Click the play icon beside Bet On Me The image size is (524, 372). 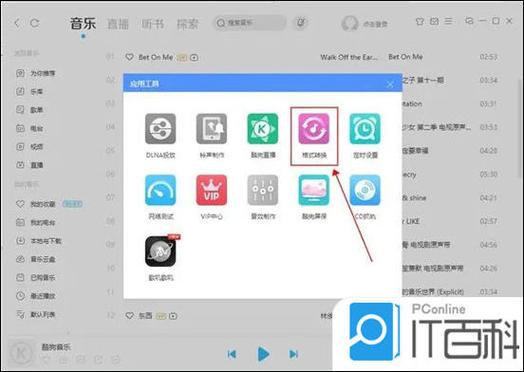tap(194, 57)
